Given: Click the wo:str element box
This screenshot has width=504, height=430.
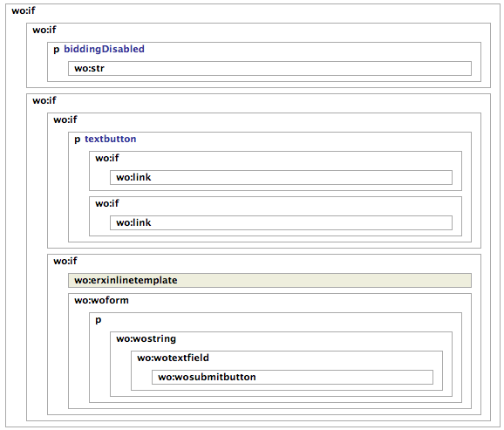Looking at the screenshot, I should click(269, 69).
